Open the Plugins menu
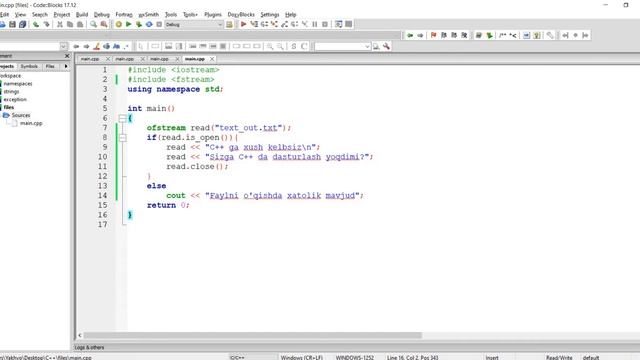This screenshot has width=640, height=360. (x=213, y=14)
